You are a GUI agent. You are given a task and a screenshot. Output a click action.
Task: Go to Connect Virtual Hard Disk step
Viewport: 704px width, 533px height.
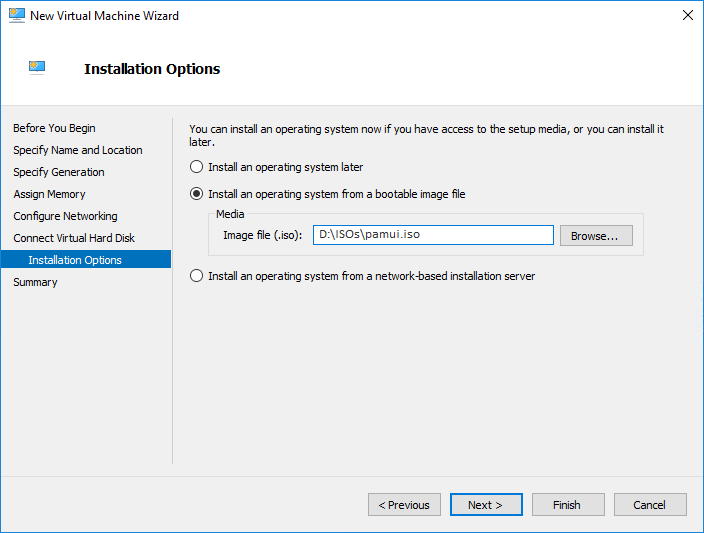coord(74,238)
